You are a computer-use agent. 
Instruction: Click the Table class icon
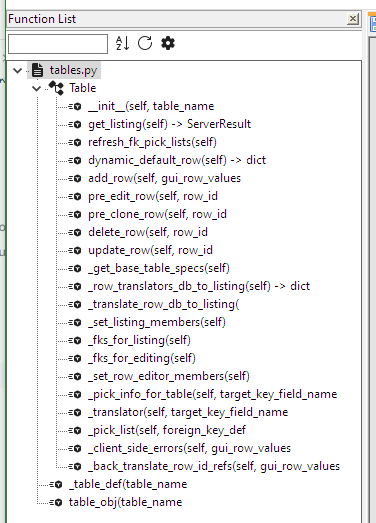point(56,88)
